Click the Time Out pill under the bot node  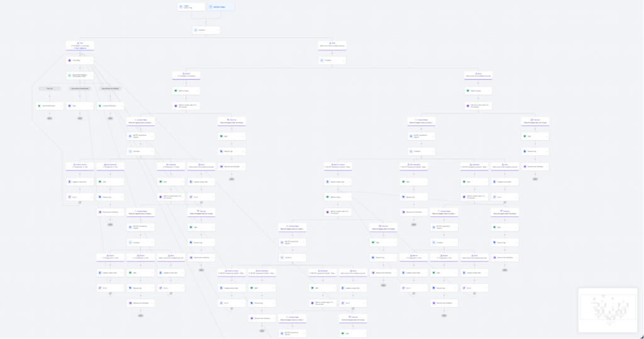50,88
